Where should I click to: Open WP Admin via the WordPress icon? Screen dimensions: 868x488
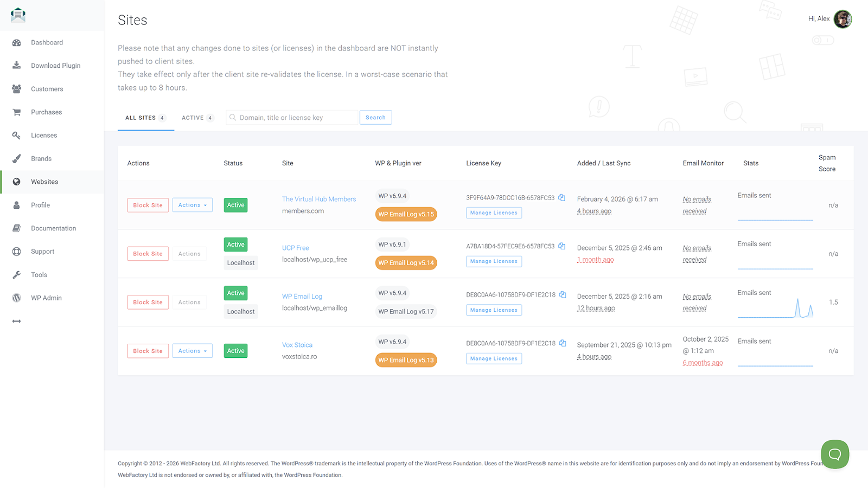[16, 297]
